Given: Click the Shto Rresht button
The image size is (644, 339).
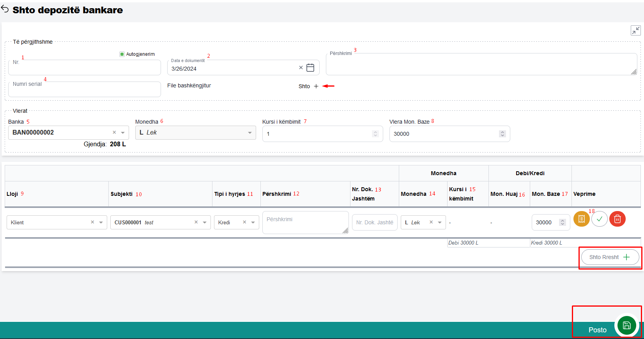Looking at the screenshot, I should coord(610,257).
